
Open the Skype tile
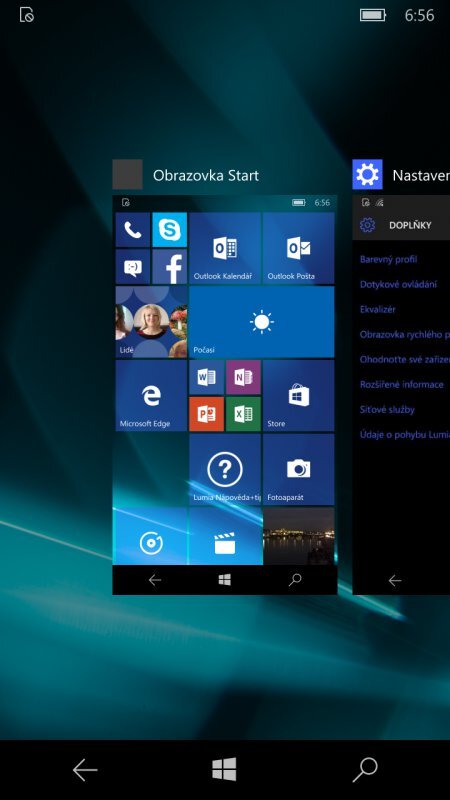tap(169, 230)
